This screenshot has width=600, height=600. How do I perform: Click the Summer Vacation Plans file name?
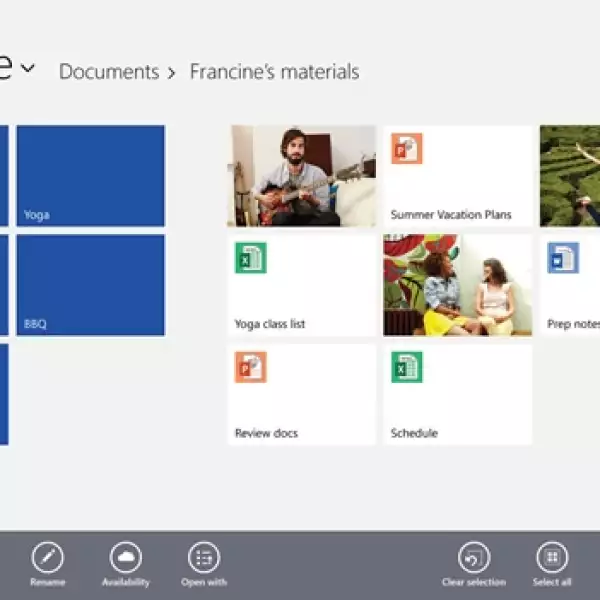pos(451,215)
